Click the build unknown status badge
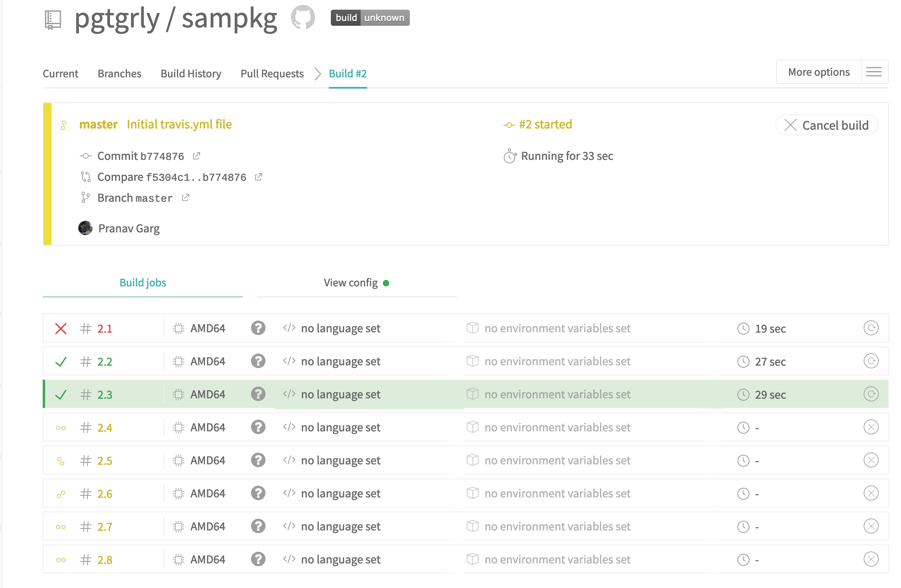Screen dimensions: 901x588 click(x=370, y=18)
